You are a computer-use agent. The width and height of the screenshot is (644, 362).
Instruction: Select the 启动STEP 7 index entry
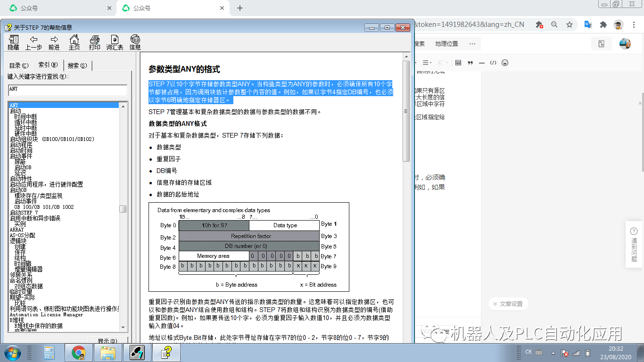tap(24, 213)
